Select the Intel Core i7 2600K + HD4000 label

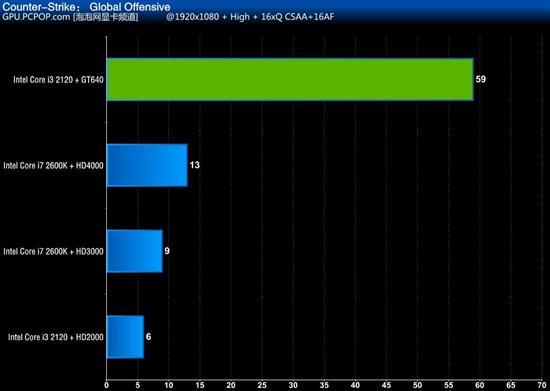tap(53, 165)
